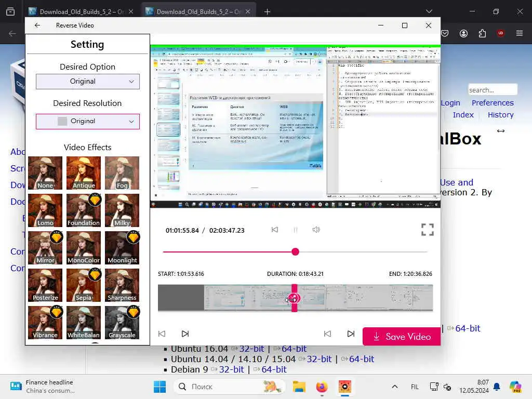
Task: Open the browser extensions puzzle icon
Action: (x=482, y=33)
